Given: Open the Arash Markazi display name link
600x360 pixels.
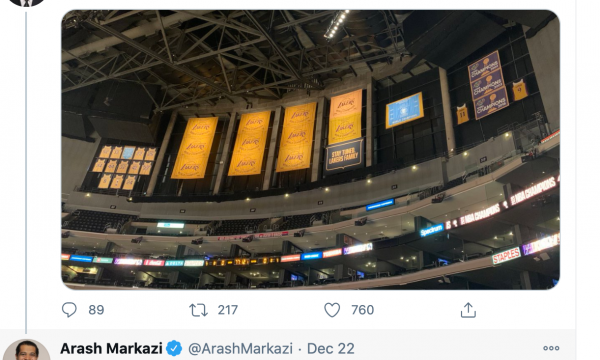Looking at the screenshot, I should [x=111, y=349].
